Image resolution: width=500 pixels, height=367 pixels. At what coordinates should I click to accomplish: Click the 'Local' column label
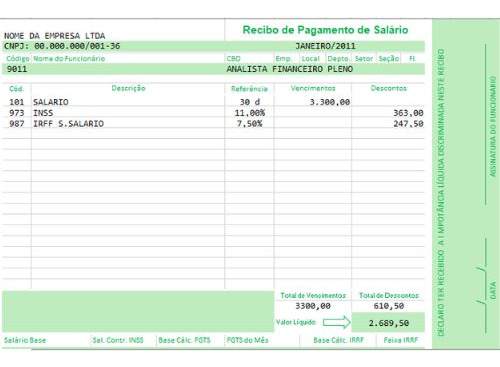tap(310, 59)
